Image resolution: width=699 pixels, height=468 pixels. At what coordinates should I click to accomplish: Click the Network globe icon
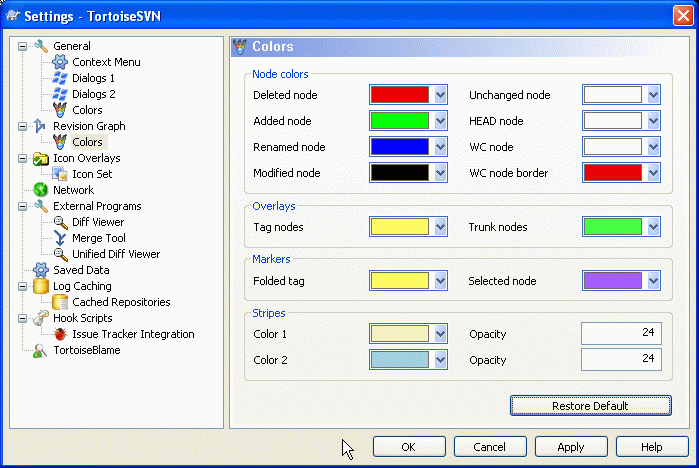(41, 190)
